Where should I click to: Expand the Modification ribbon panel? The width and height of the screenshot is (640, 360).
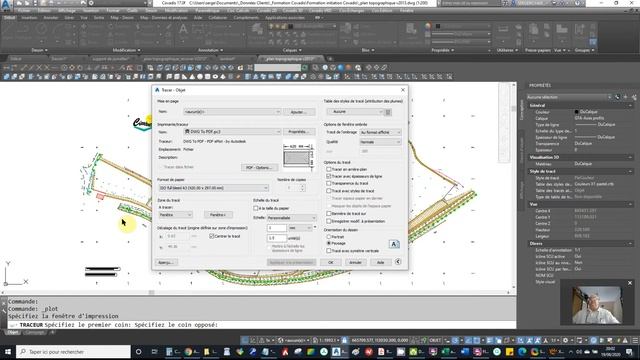126,50
